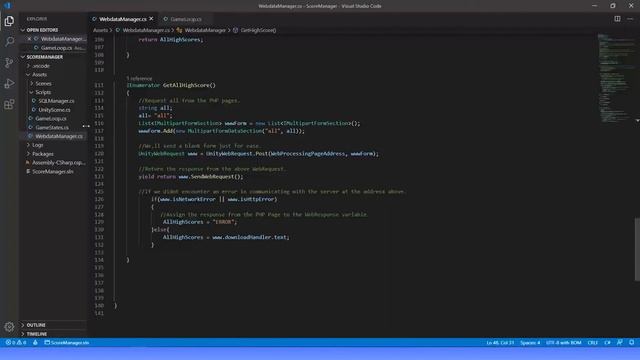Open the Extensions view icon
Image resolution: width=640 pixels, height=360 pixels.
[x=9, y=104]
